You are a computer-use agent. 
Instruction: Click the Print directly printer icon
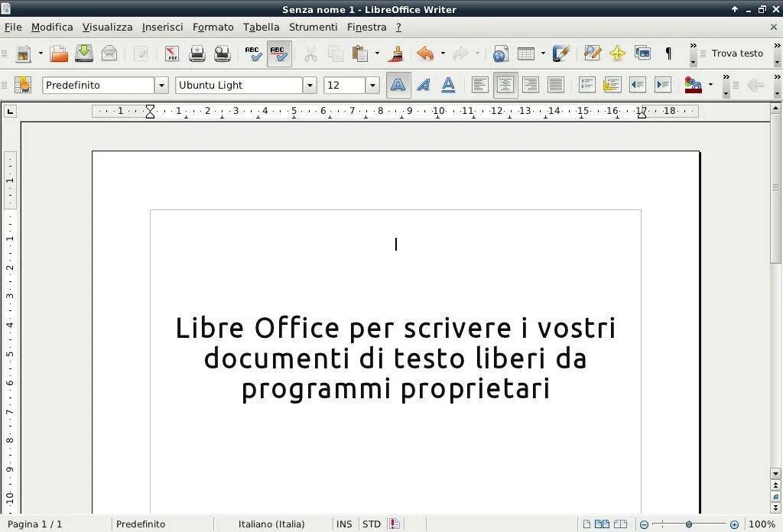click(x=197, y=54)
